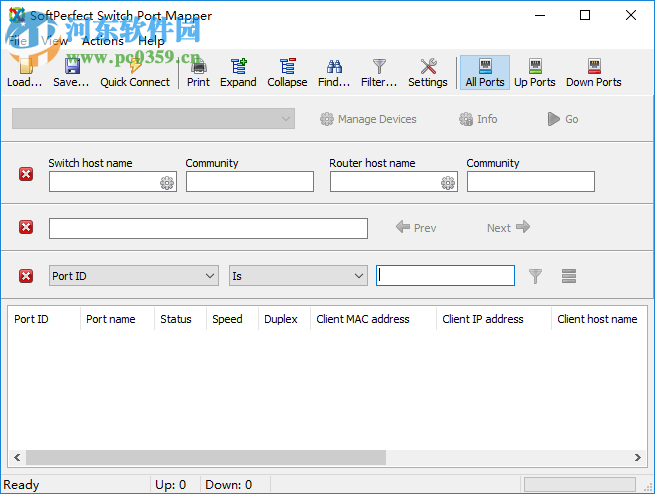Click the Info button
The image size is (655, 494).
478,119
